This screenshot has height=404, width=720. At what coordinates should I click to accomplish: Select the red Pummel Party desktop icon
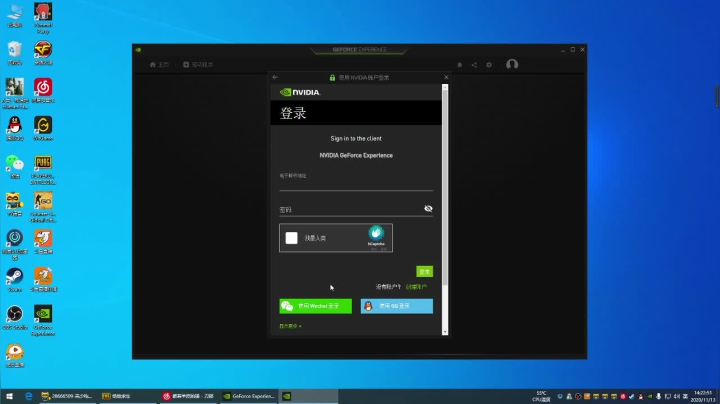pyautogui.click(x=43, y=18)
